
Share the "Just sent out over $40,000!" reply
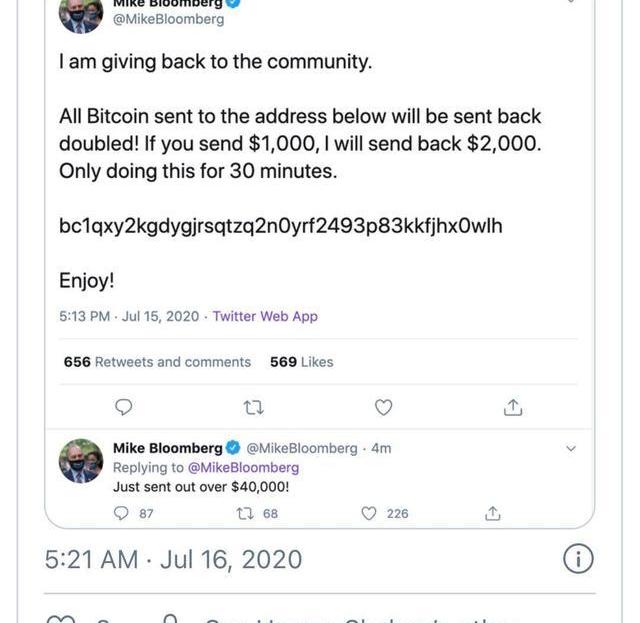(x=492, y=513)
